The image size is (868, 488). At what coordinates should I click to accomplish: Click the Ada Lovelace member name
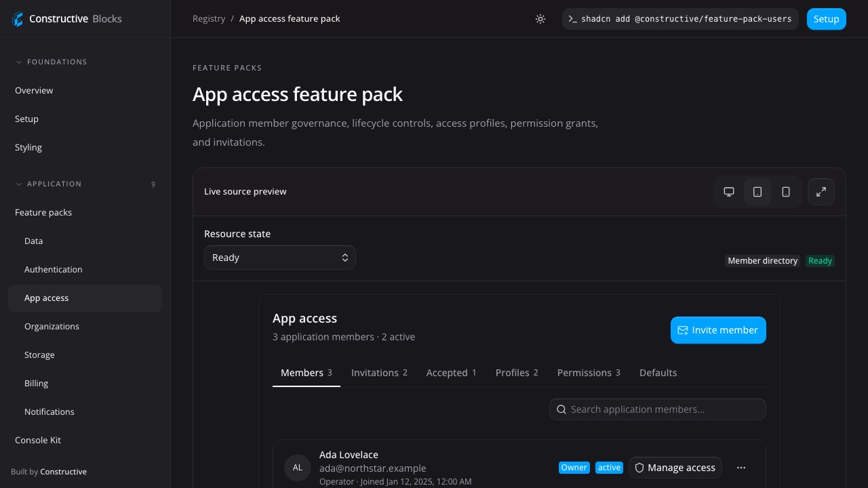349,455
